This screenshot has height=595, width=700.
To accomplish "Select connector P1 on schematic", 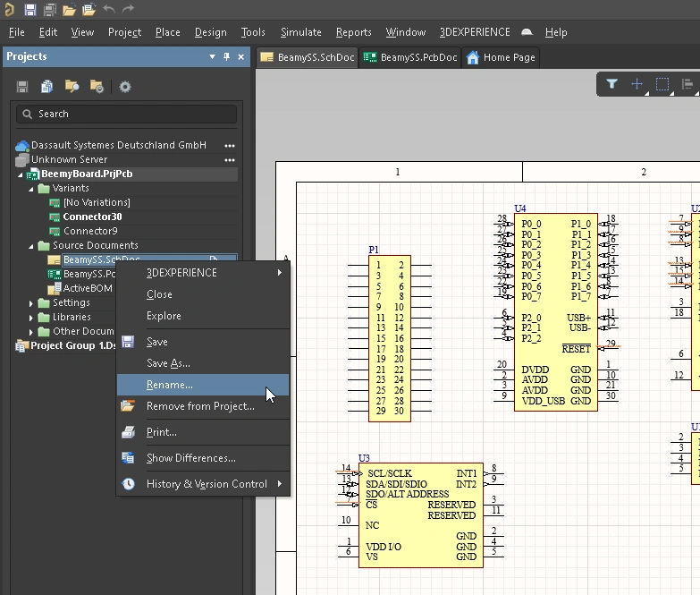I will click(389, 338).
